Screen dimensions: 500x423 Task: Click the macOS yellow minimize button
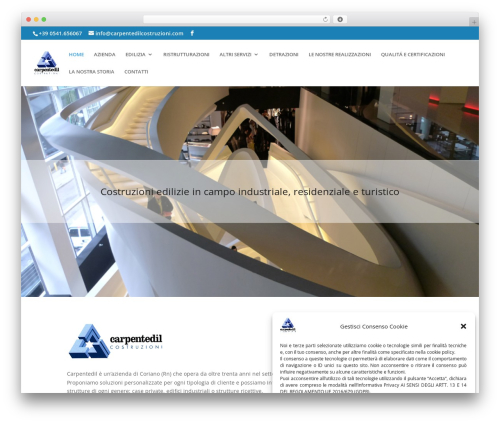pyautogui.click(x=36, y=19)
